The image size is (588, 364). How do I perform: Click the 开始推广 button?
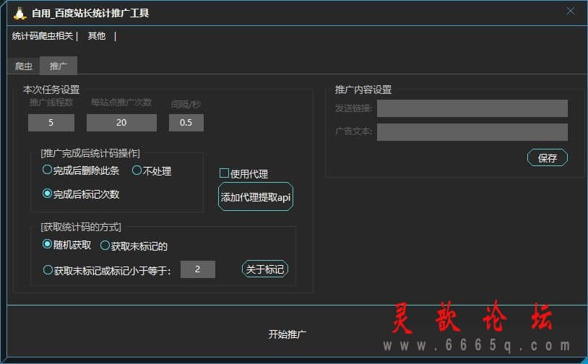coord(287,334)
